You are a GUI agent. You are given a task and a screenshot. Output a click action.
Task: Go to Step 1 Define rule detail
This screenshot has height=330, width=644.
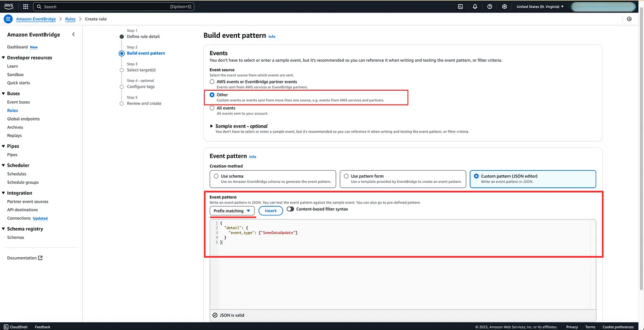[x=143, y=36]
